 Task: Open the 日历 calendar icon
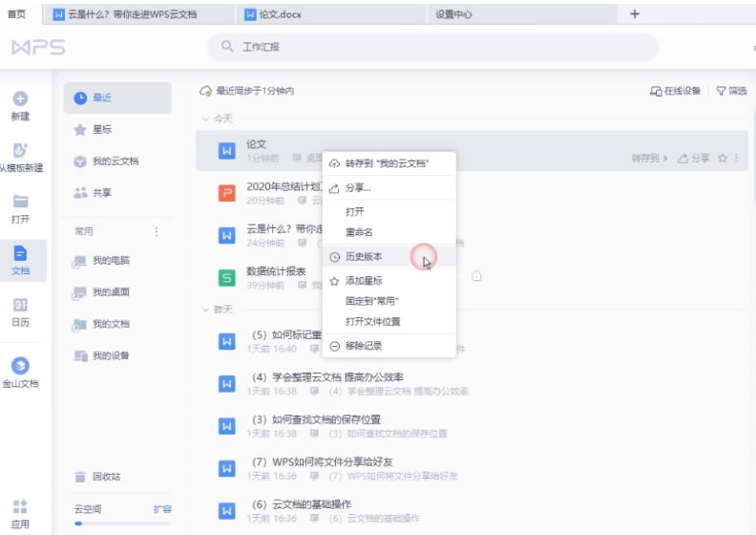(20, 305)
